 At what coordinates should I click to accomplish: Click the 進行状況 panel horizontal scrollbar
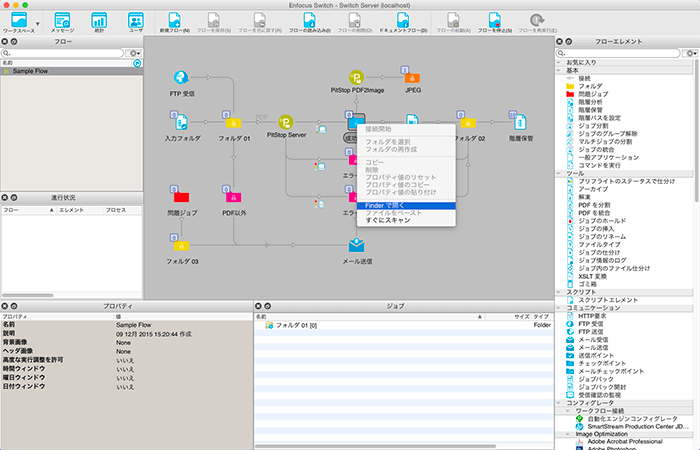coord(28,295)
